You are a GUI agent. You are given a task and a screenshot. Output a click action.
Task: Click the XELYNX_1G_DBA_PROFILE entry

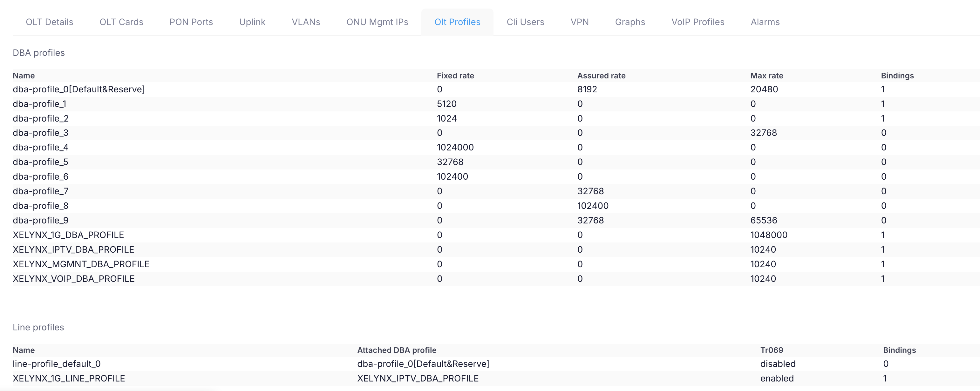[x=68, y=235]
